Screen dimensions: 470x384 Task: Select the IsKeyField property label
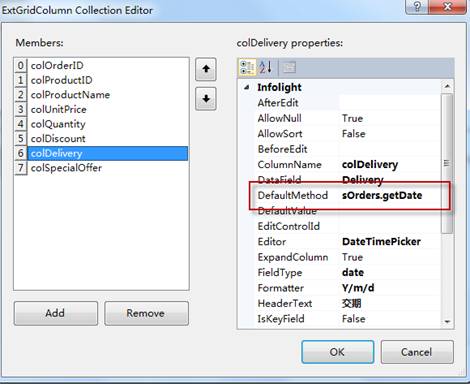point(281,319)
